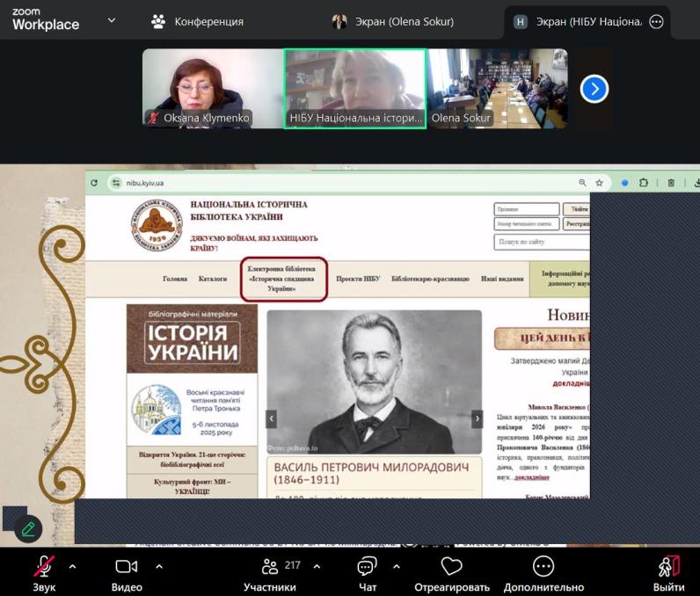Show next participants with the blue arrow
700x596 pixels.
coord(594,89)
